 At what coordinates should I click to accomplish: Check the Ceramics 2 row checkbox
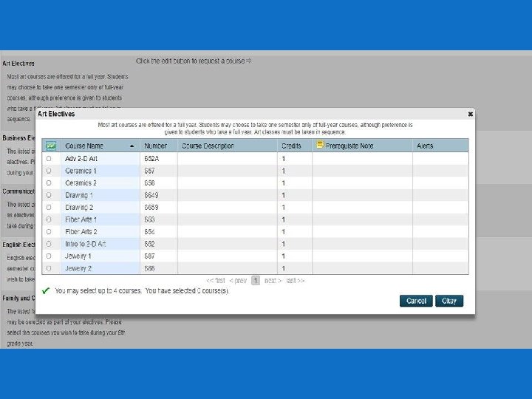click(x=49, y=183)
